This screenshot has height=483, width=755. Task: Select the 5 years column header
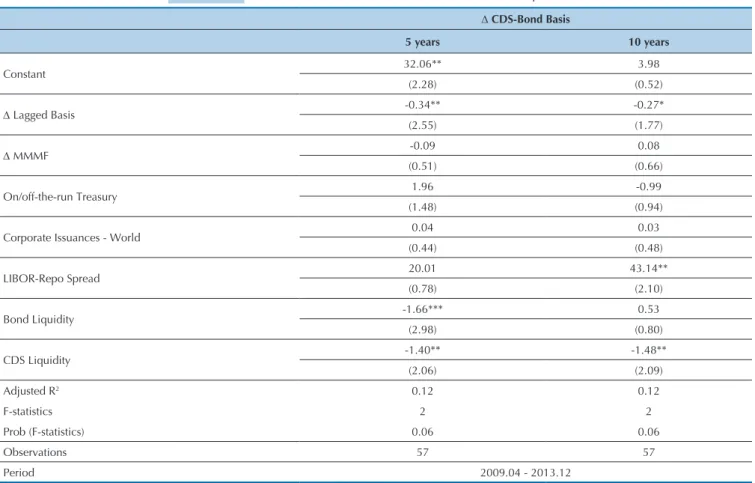(x=422, y=42)
